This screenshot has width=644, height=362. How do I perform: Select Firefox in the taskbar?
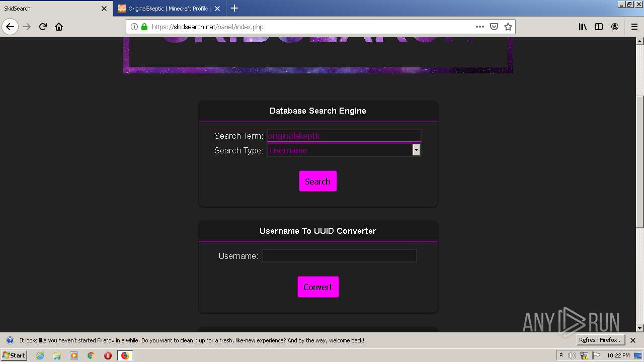click(125, 355)
